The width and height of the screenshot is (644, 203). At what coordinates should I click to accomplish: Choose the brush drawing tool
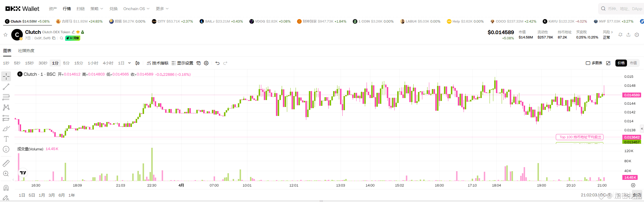click(x=6, y=128)
